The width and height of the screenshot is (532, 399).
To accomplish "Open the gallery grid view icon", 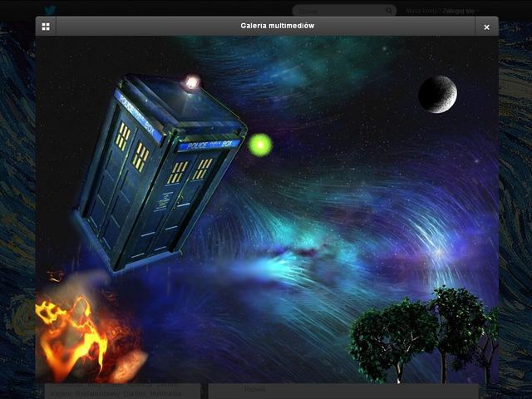I will tap(46, 27).
